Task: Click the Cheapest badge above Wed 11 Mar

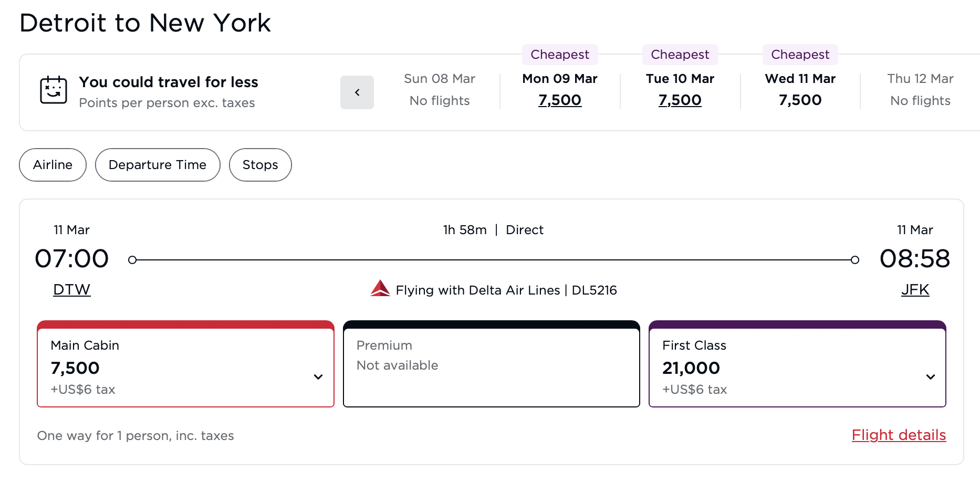Action: (799, 54)
